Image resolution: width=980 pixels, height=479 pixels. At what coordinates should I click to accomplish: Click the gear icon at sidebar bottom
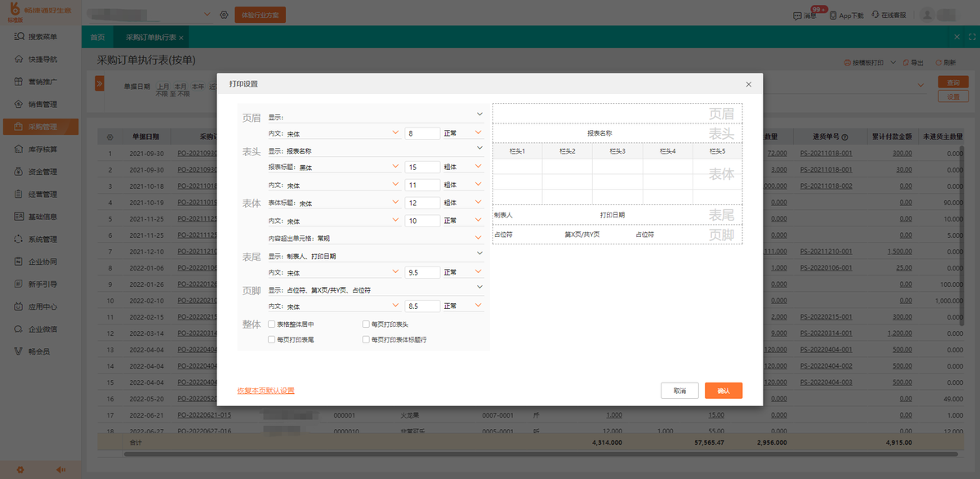(20, 469)
